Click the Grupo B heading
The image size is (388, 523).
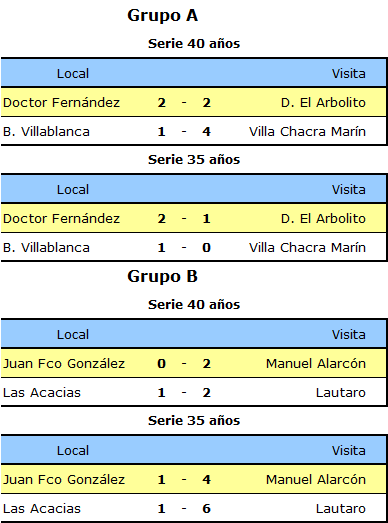point(162,277)
